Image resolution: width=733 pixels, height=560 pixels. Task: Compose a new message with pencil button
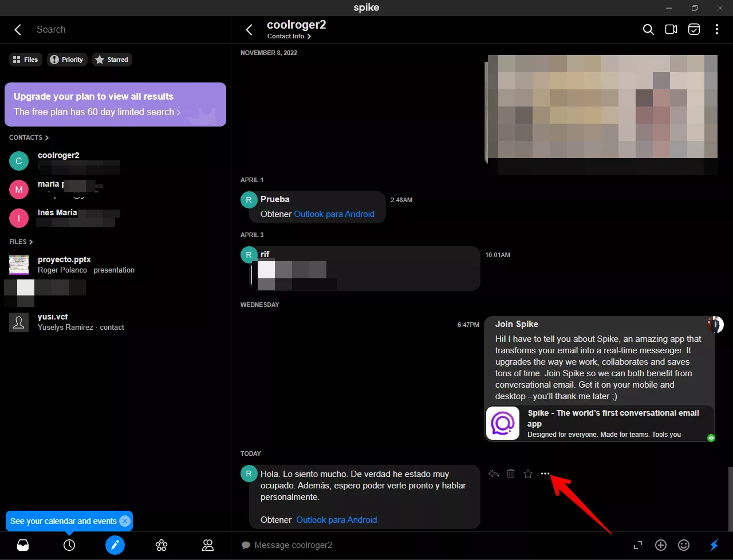tap(115, 545)
